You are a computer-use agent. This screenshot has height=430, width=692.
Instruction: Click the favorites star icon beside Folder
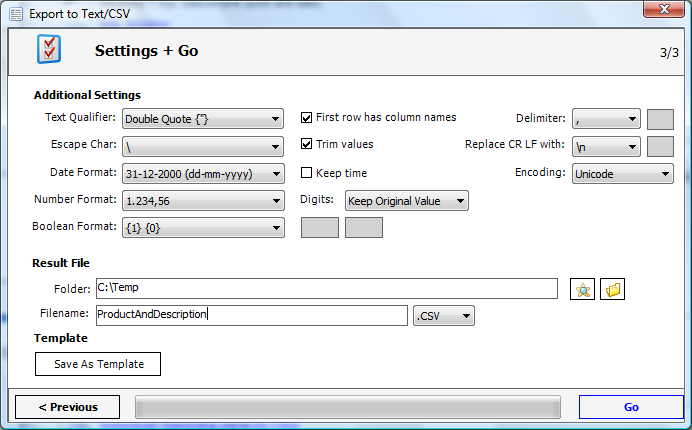click(x=583, y=289)
